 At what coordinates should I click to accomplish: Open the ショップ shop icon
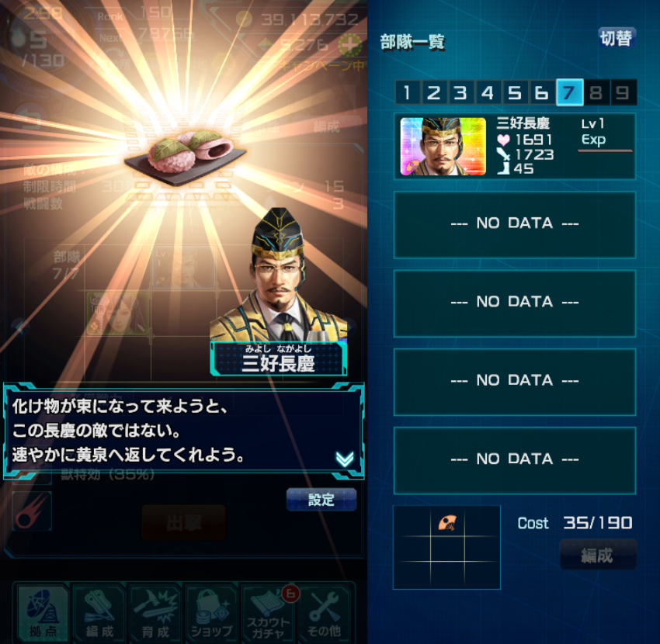point(211,614)
